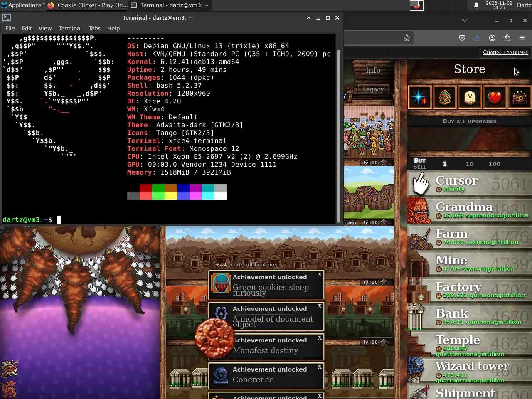Open the terminal File menu
This screenshot has height=399, width=532.
tap(10, 28)
